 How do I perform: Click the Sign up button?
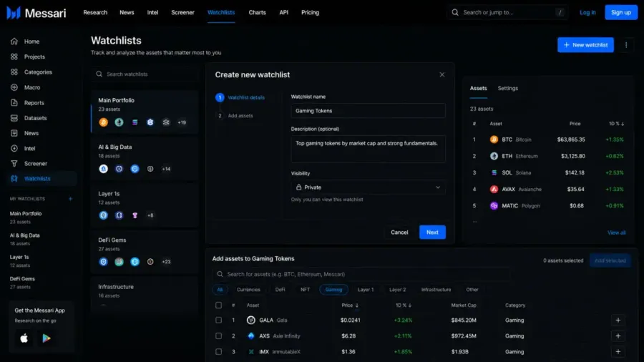pos(620,12)
